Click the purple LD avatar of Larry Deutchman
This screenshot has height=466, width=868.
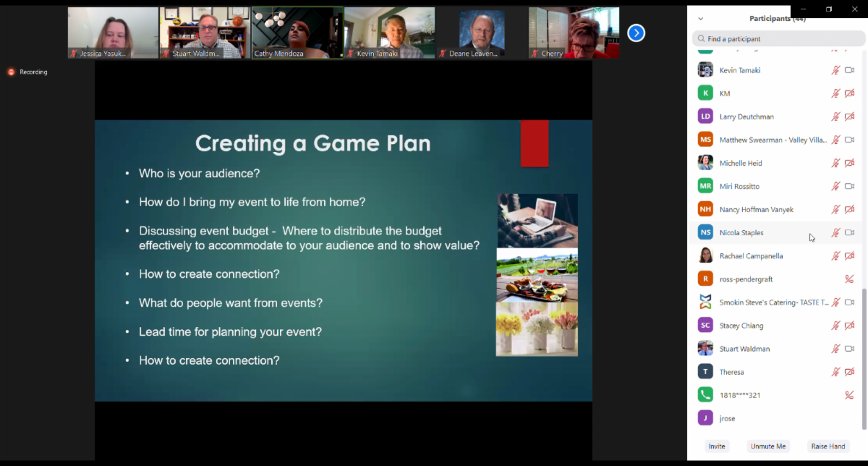705,116
